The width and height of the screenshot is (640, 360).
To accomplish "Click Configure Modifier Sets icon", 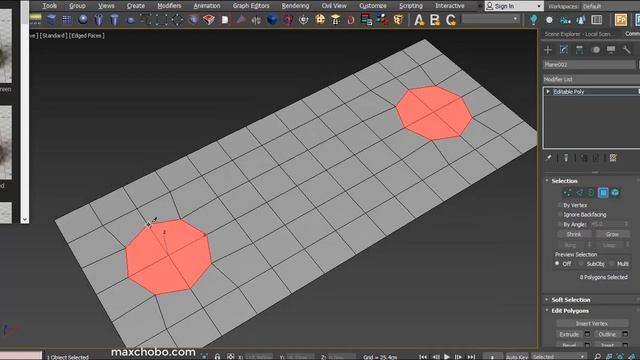I will tap(613, 158).
